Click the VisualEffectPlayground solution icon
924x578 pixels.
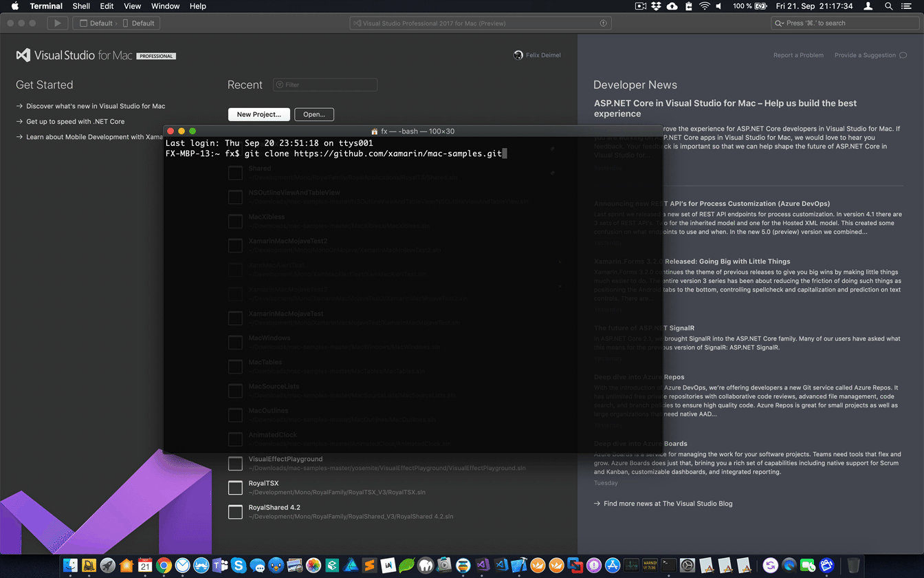[x=235, y=464]
